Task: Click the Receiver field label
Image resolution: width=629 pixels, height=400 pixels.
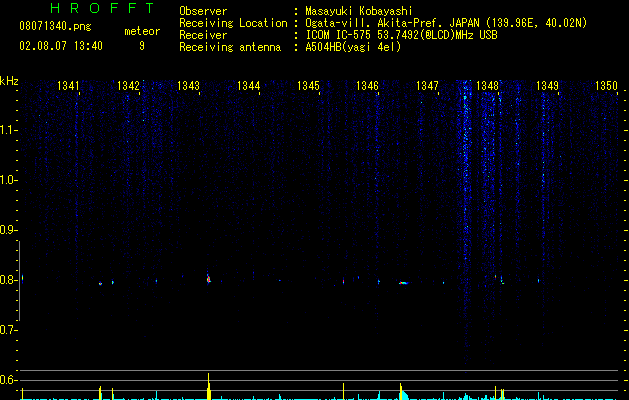Action: pyautogui.click(x=203, y=35)
